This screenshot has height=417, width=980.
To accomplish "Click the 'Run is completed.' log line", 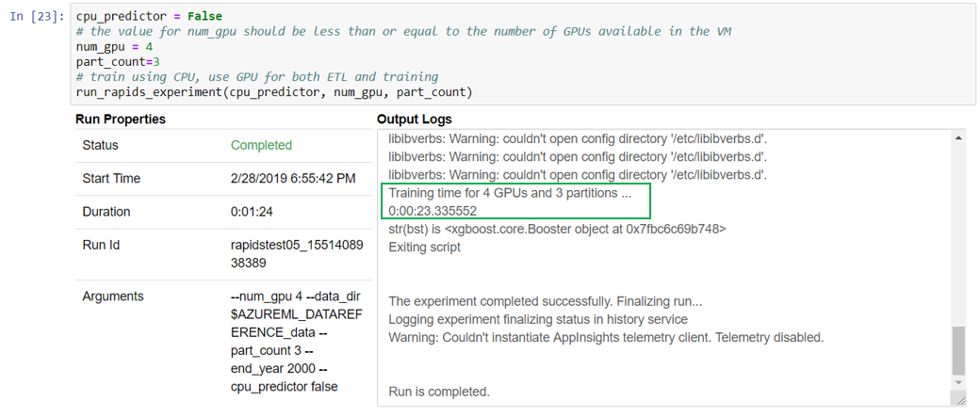I will [x=439, y=392].
